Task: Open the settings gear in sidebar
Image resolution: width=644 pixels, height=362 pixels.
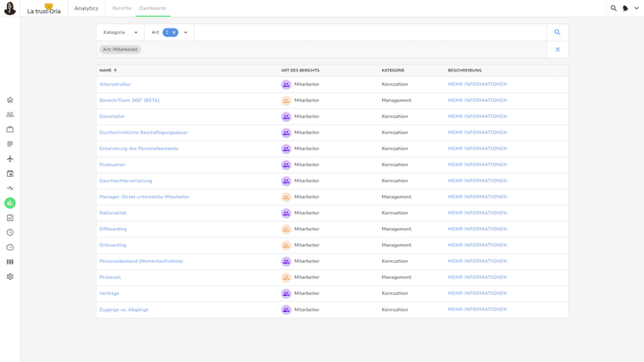Action: 10,277
